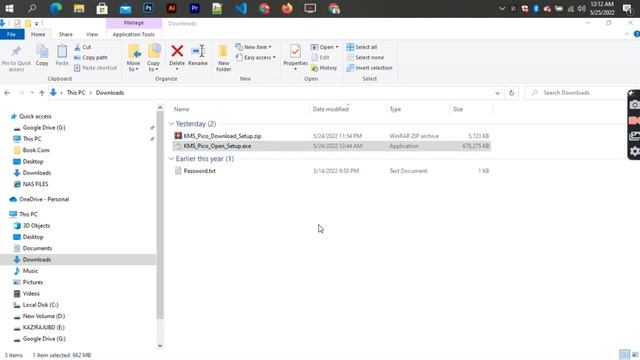
Task: Click Select all
Action: [x=362, y=47]
